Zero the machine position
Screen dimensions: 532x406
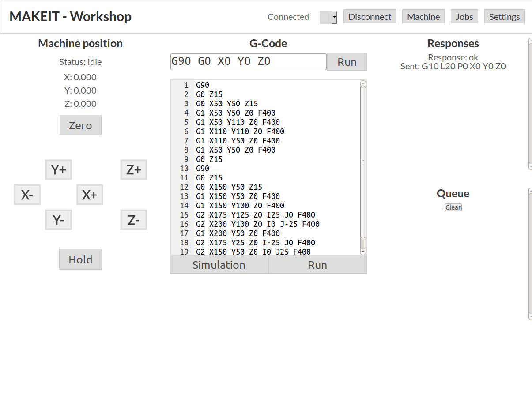80,125
